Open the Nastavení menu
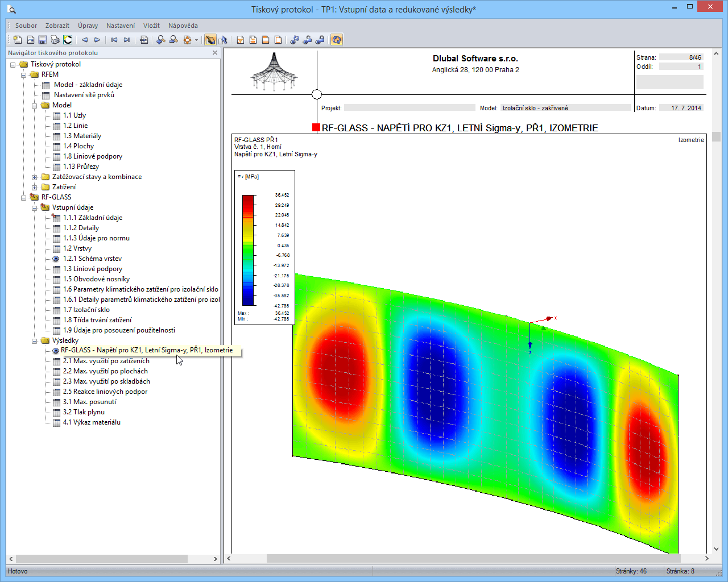Viewport: 728px width, 582px height. click(121, 26)
